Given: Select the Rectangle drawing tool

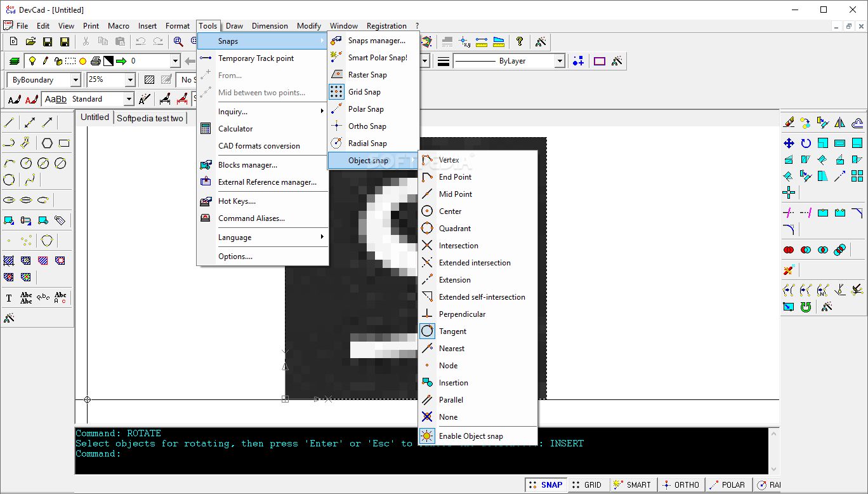Looking at the screenshot, I should pyautogui.click(x=64, y=143).
